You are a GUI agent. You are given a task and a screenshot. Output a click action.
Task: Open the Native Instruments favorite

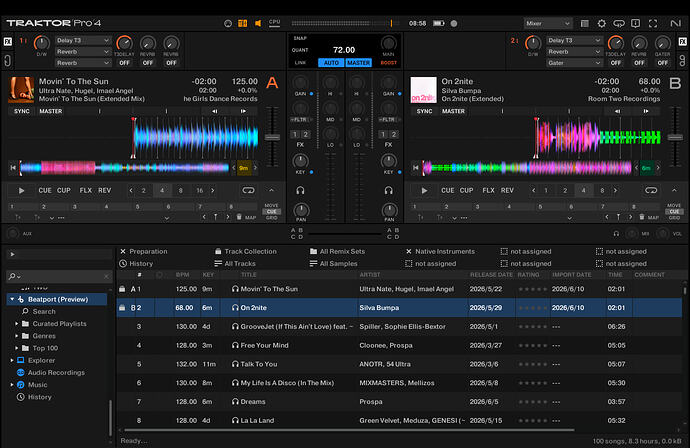tap(440, 251)
